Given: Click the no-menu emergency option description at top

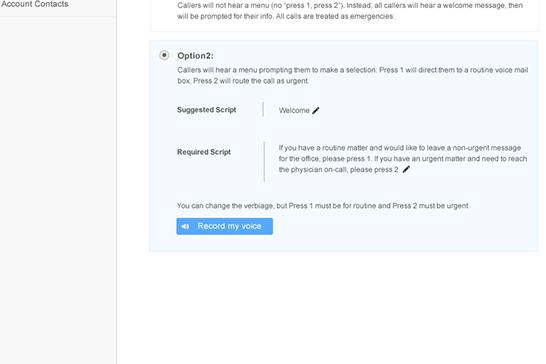Looking at the screenshot, I should click(350, 11).
